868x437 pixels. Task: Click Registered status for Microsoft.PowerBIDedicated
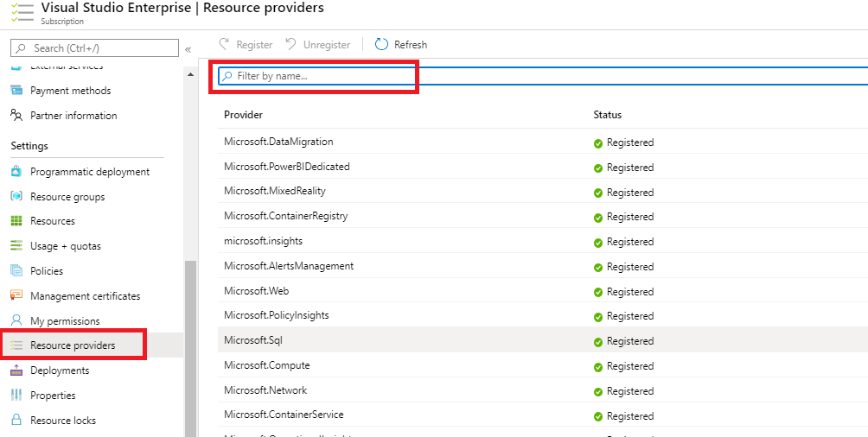pos(630,167)
